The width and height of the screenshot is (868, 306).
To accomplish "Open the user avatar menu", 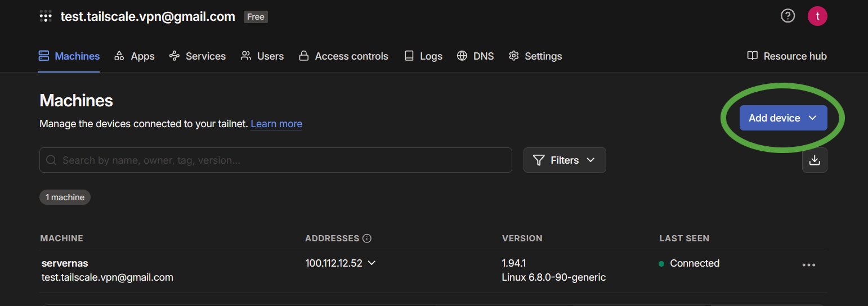I will tap(817, 16).
